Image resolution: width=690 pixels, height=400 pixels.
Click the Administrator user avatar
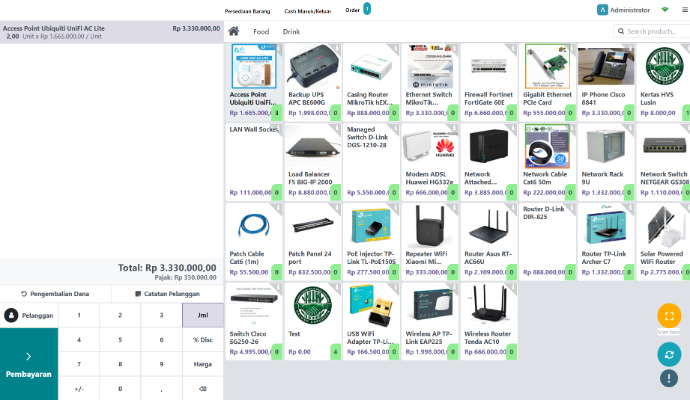pyautogui.click(x=602, y=10)
